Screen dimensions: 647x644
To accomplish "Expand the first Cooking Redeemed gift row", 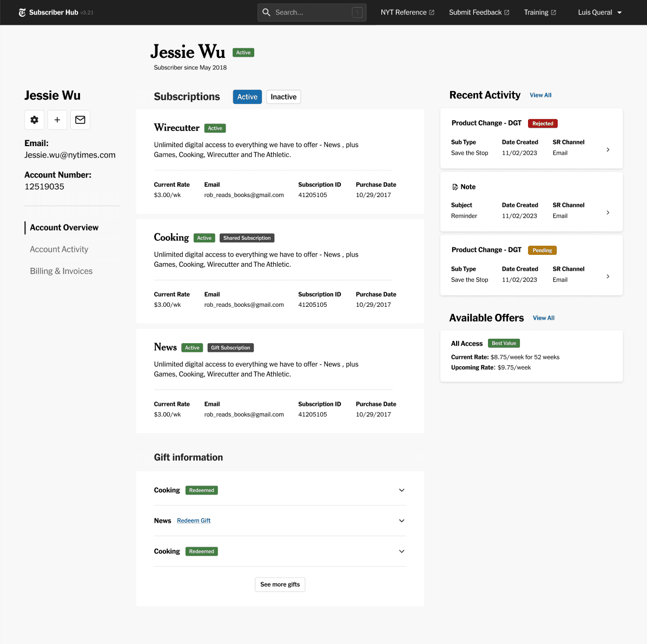I will [401, 490].
